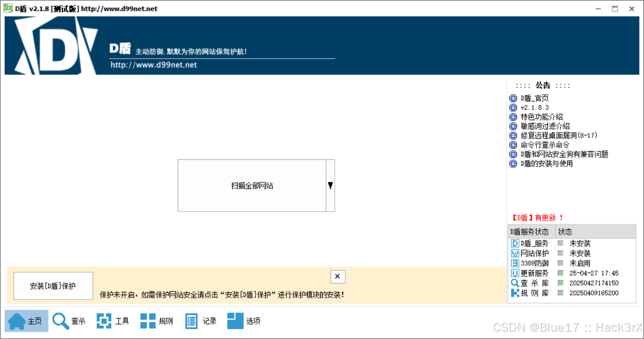Click 安装[D盾]保护 install button

[x=53, y=286]
